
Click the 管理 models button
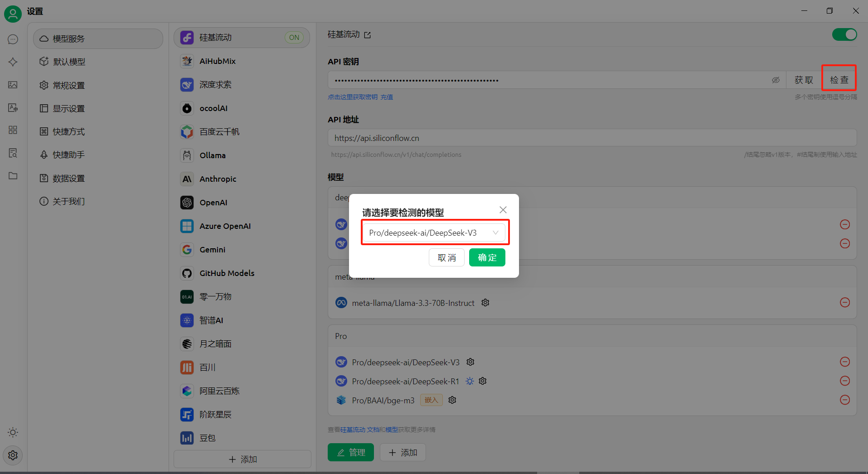click(x=351, y=452)
